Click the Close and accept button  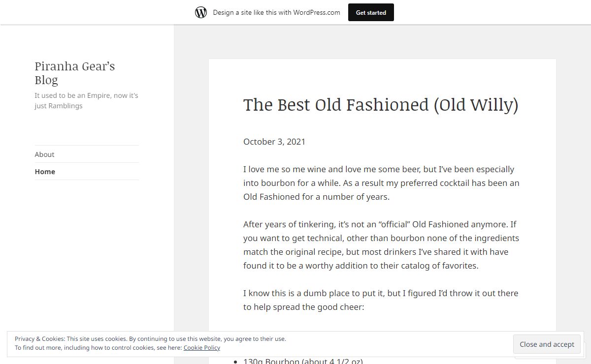(x=547, y=344)
